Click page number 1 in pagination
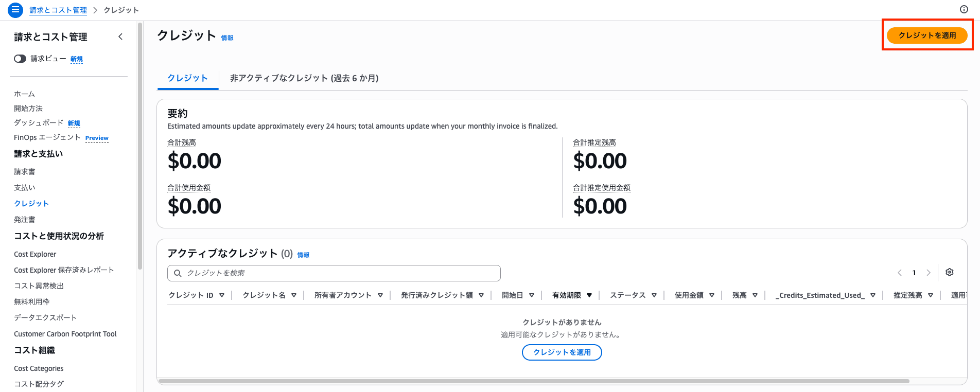The image size is (980, 392). tap(914, 273)
